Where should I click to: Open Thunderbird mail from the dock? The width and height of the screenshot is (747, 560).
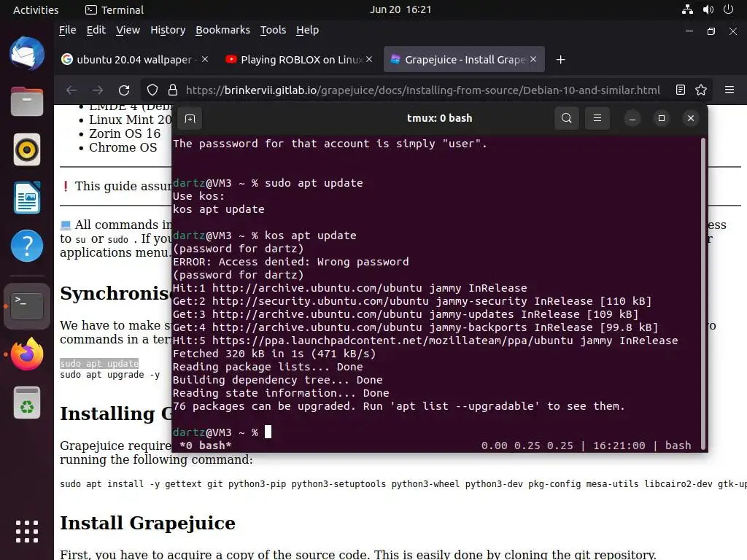(x=27, y=53)
